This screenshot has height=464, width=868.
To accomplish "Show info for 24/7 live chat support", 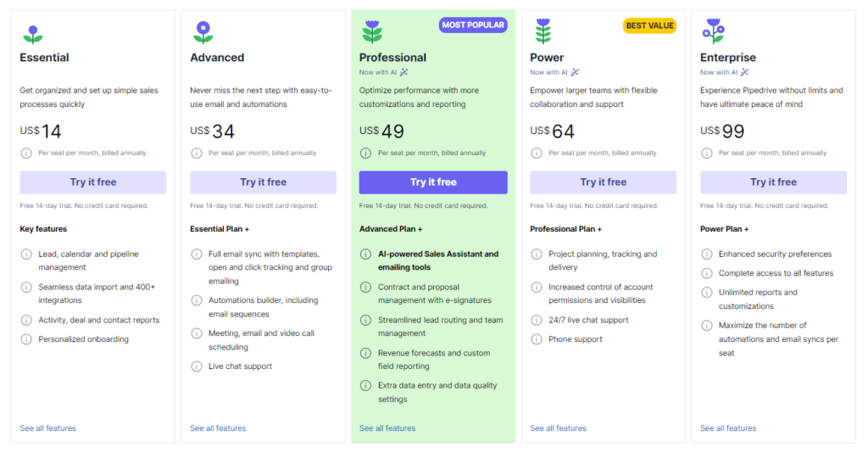I will 537,320.
